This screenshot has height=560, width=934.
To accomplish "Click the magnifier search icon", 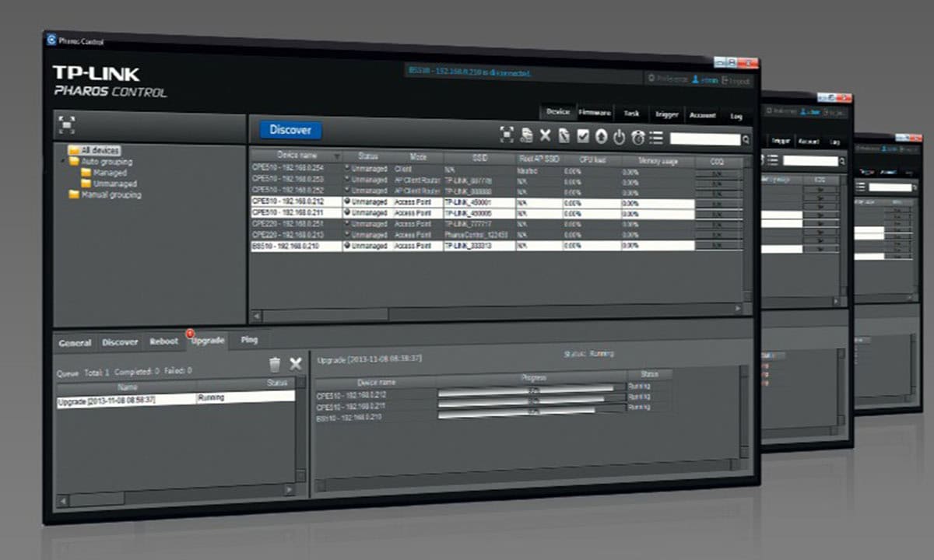I will [746, 140].
